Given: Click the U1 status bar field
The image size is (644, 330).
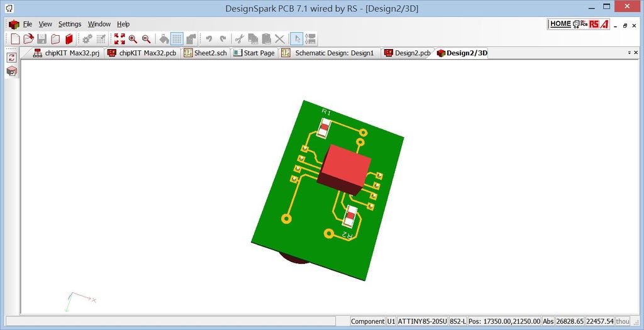Looking at the screenshot, I should [391, 321].
